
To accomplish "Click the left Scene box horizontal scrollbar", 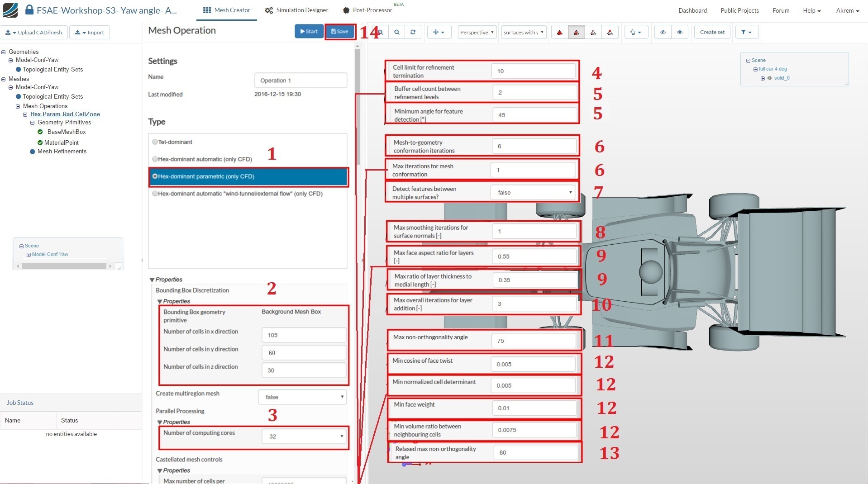I will point(64,266).
